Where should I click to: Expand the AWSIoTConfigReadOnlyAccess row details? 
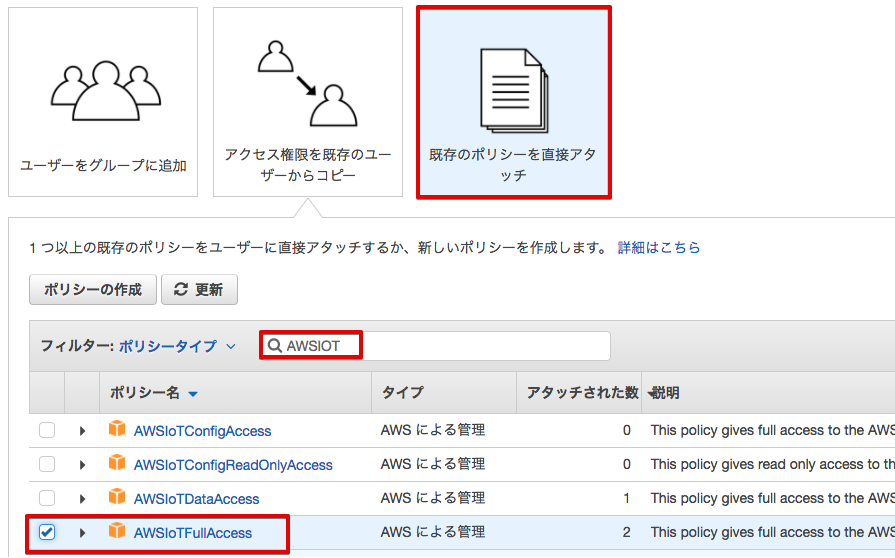coord(82,465)
